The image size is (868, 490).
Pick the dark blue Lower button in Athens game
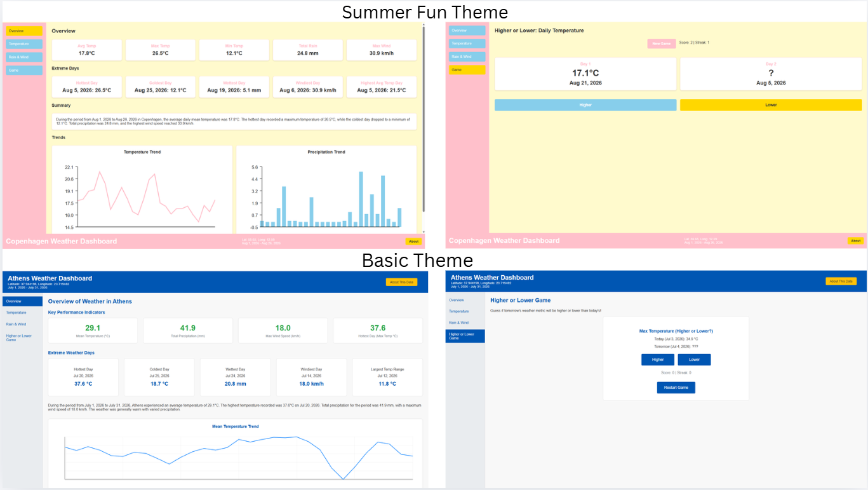pyautogui.click(x=694, y=360)
